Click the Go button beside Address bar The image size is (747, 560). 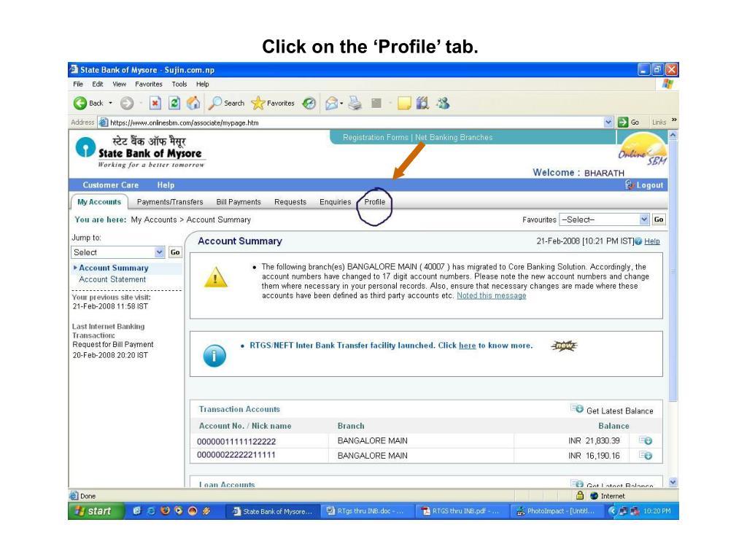628,122
